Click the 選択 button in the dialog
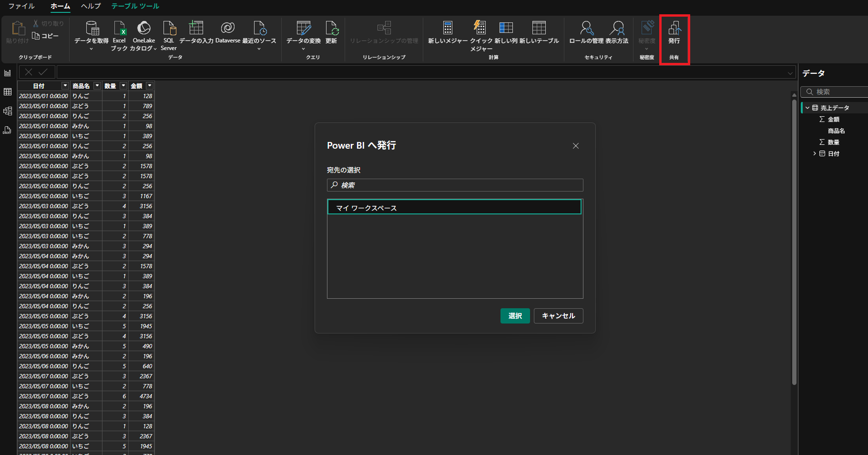Image resolution: width=868 pixels, height=455 pixels. pos(515,316)
